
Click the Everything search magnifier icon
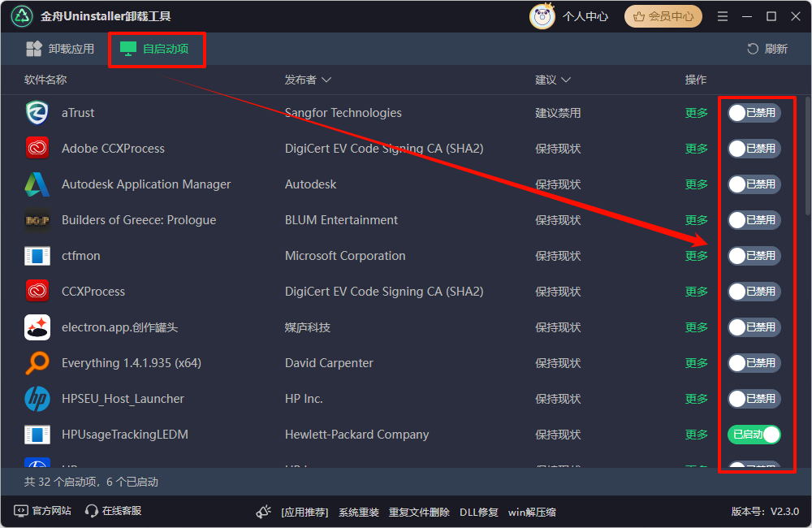(37, 363)
